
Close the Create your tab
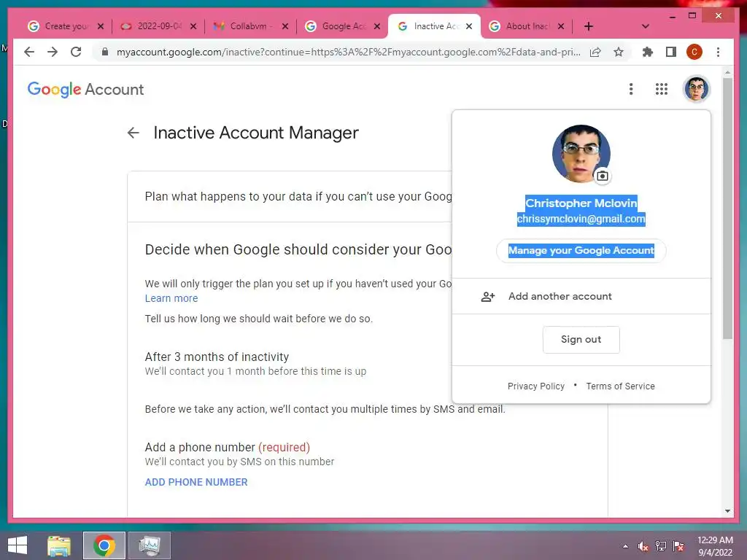tap(101, 26)
